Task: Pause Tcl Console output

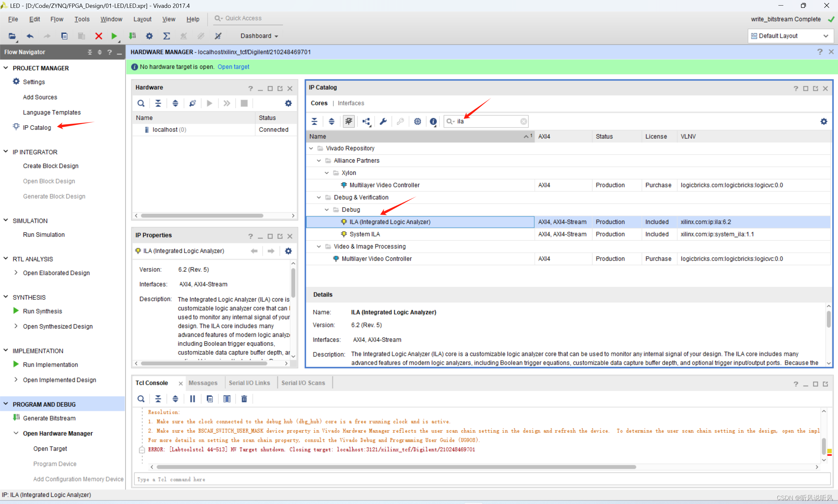Action: coord(192,399)
